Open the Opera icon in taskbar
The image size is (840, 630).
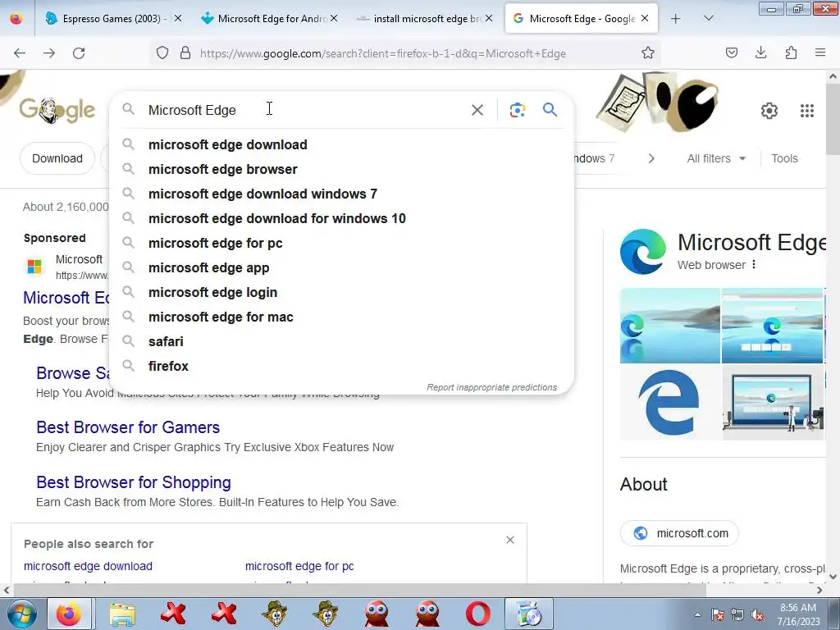(478, 614)
